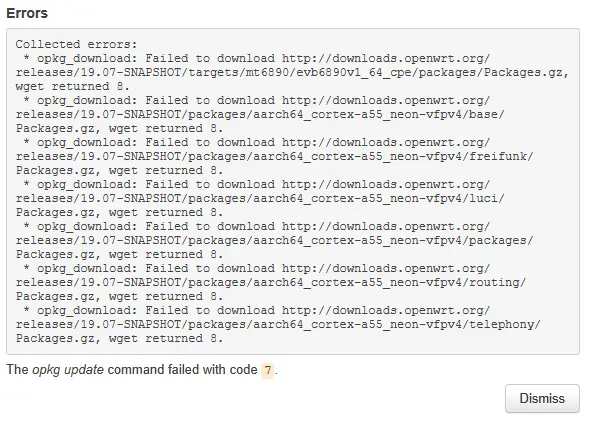Click the Errors heading
This screenshot has width=593, height=424.
coord(27,13)
